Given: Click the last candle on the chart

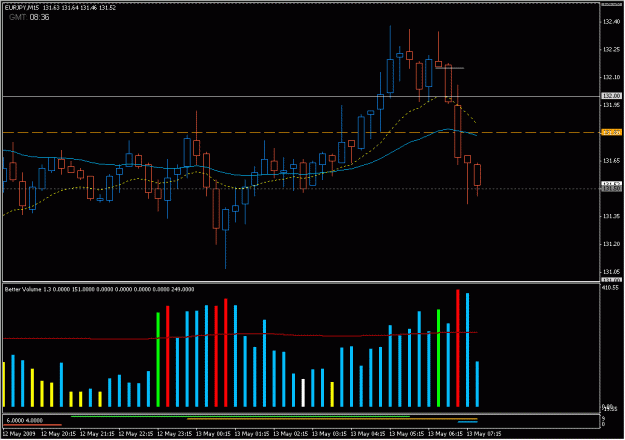Looking at the screenshot, I should pos(477,175).
